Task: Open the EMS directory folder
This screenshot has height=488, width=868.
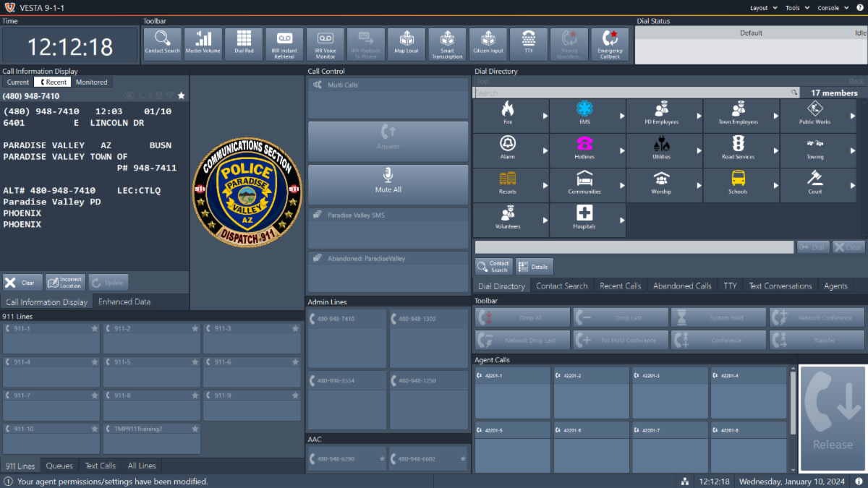Action: [x=587, y=116]
